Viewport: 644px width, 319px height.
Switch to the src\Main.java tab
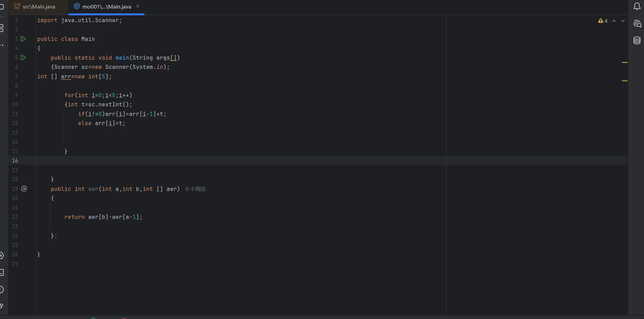(39, 7)
